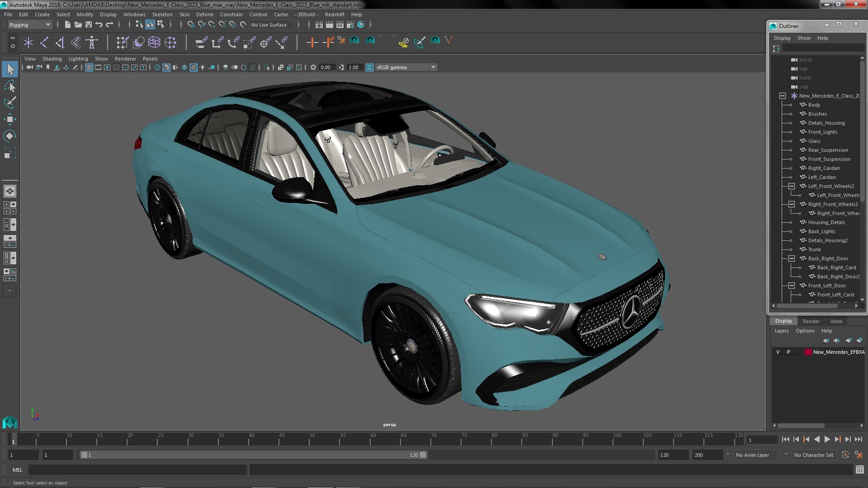Go to the start of playback range
The width and height of the screenshot is (868, 488).
point(785,439)
